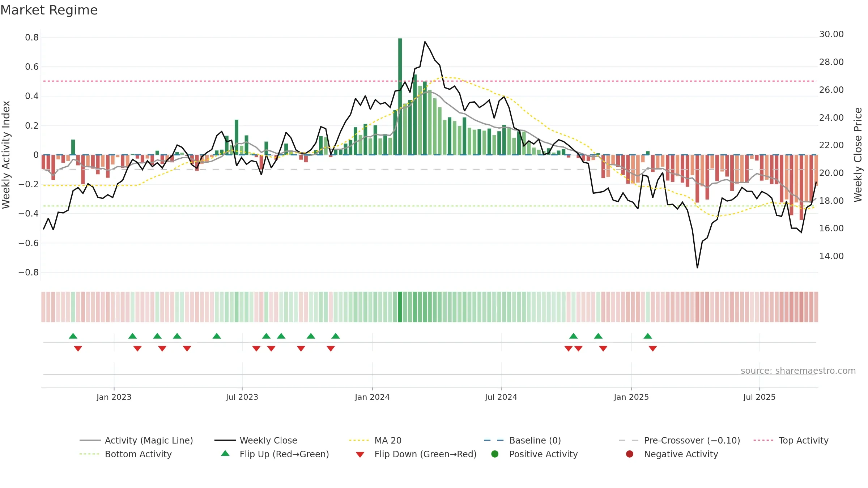Click the 0 activity axis label
868x488 pixels.
[x=36, y=155]
